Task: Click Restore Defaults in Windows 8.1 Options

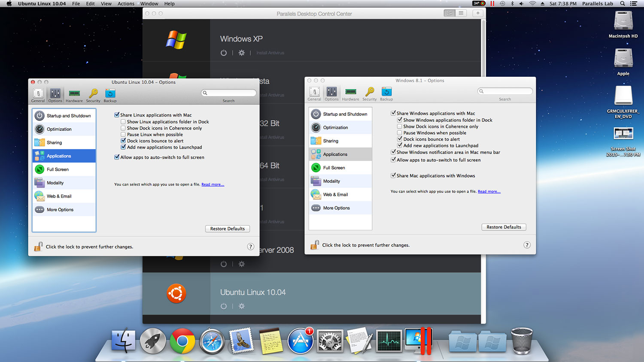Action: click(504, 227)
